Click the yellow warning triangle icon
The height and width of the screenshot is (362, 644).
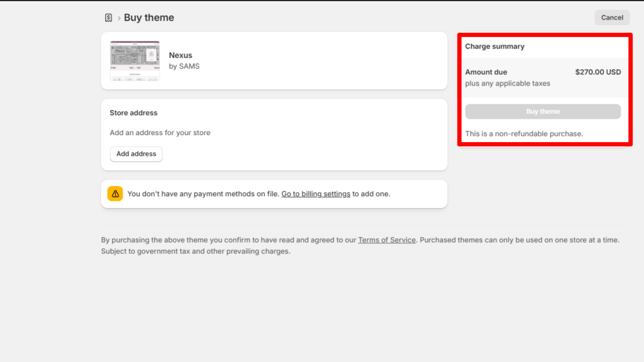pos(115,194)
